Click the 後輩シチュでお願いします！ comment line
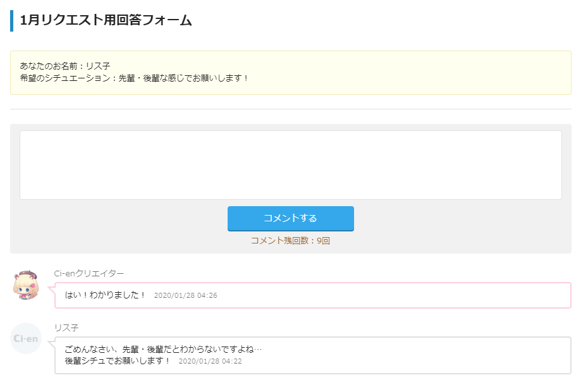The width and height of the screenshot is (588, 387). (118, 360)
